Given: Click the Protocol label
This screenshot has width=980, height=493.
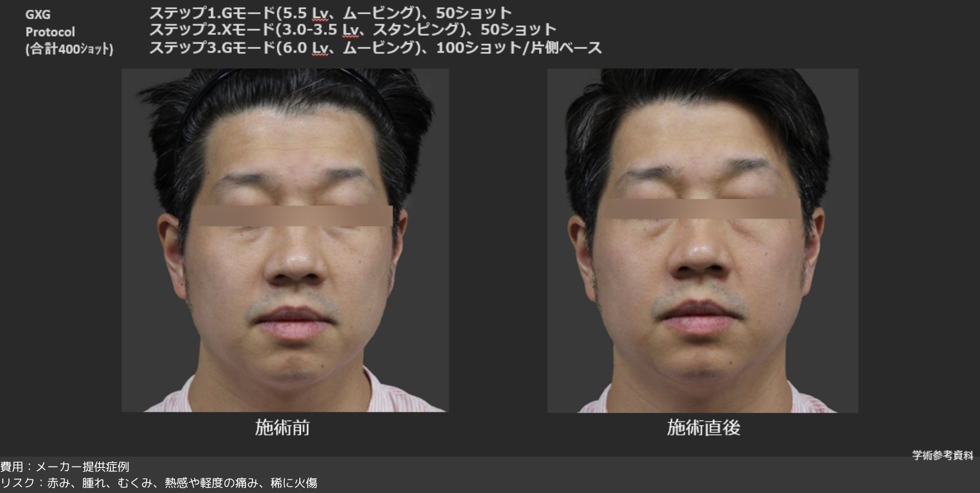Looking at the screenshot, I should (50, 32).
